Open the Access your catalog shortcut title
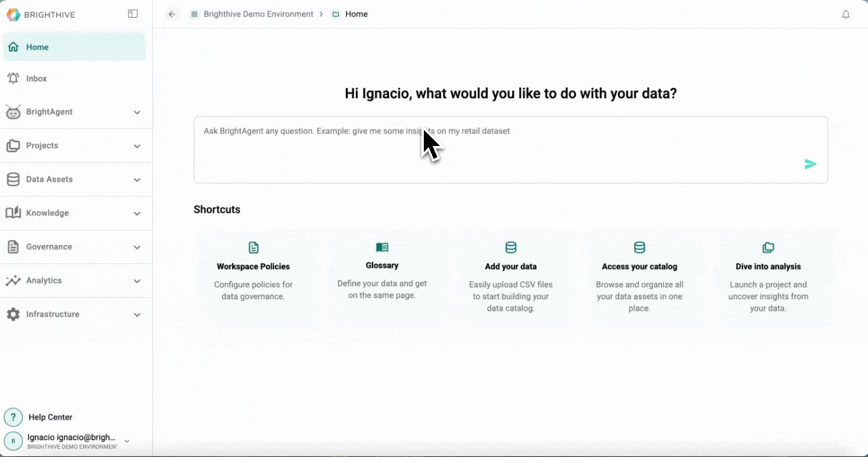Image resolution: width=868 pixels, height=457 pixels. click(x=640, y=267)
